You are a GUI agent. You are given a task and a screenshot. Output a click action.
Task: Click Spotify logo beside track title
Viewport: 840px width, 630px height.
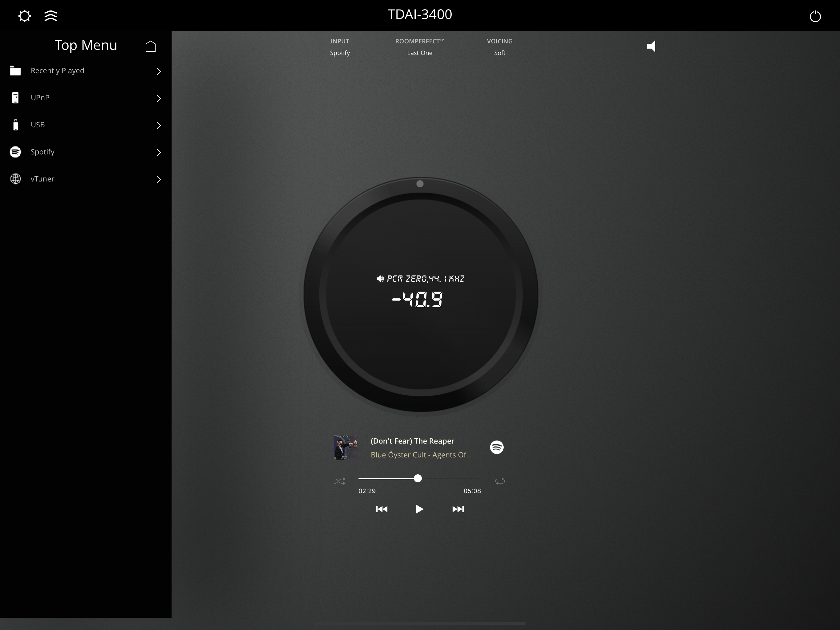(x=497, y=447)
